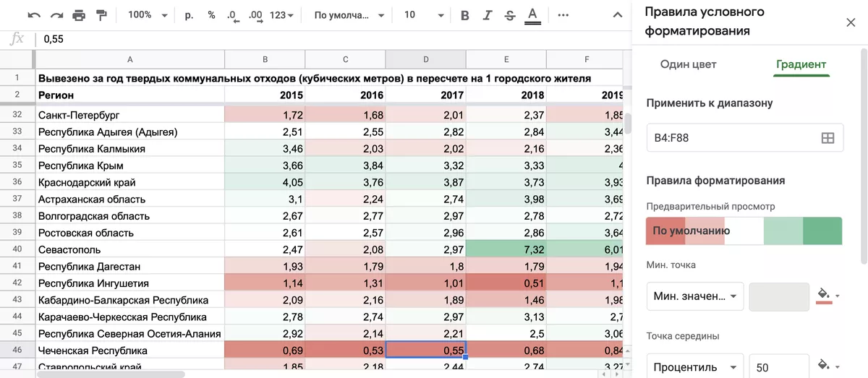Select row 46 header
Image resolution: width=868 pixels, height=378 pixels.
(x=17, y=351)
